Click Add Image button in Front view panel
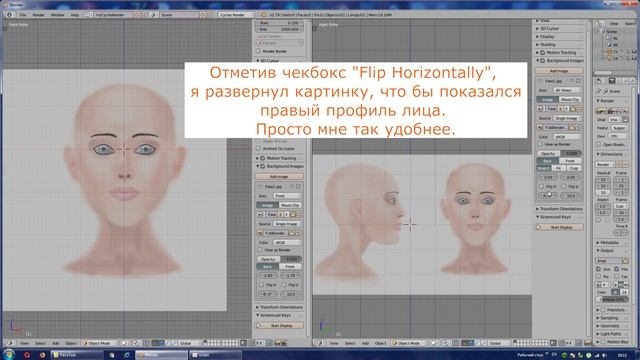The image size is (640, 360). coord(279,176)
